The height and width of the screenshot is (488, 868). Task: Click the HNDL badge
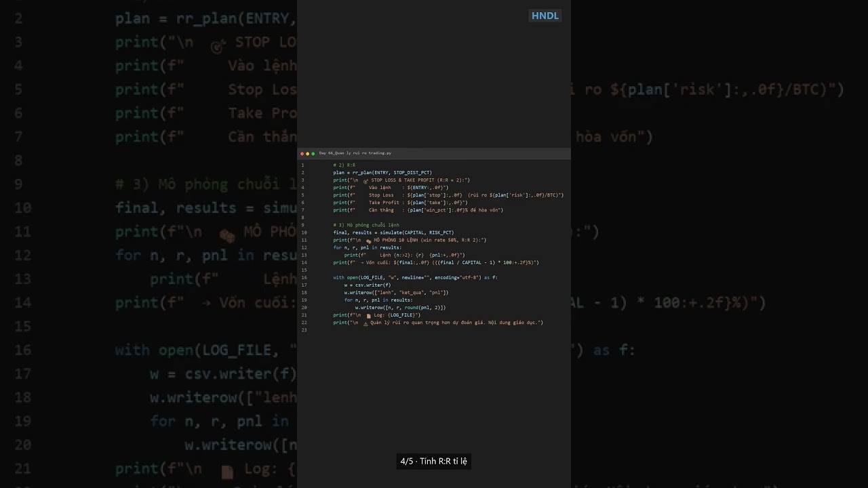pyautogui.click(x=545, y=16)
